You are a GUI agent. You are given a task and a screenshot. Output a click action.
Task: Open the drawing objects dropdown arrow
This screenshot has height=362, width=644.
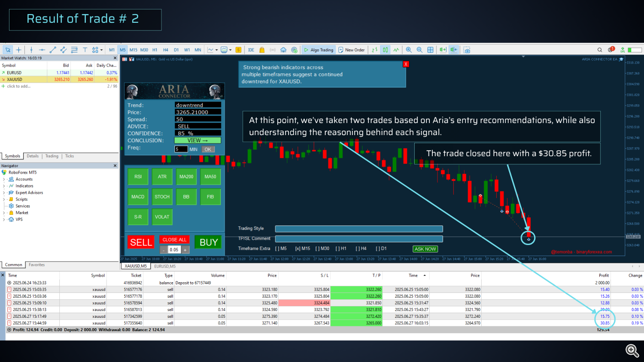(x=101, y=50)
